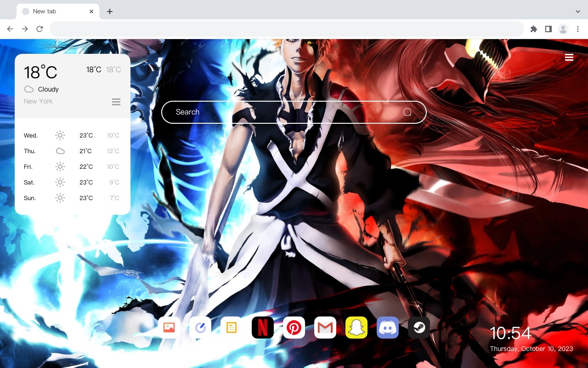Screen dimensions: 588x368
Task: Open the Discord shortcut
Action: pyautogui.click(x=388, y=328)
